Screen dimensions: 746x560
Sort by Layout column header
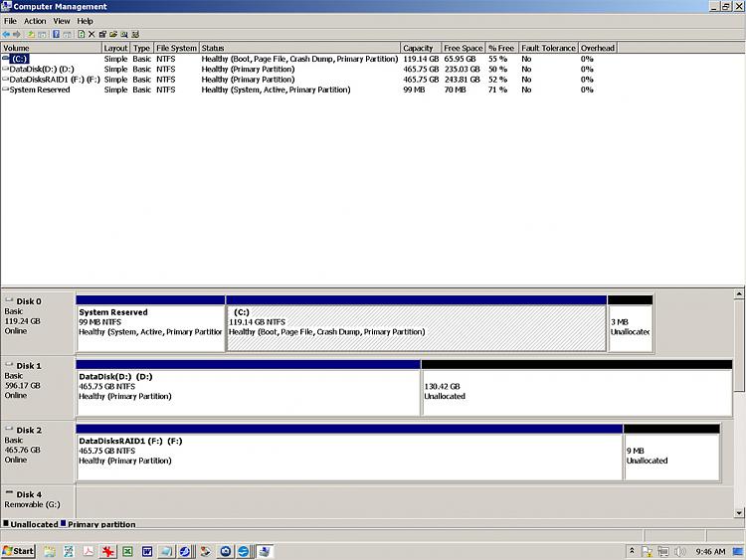click(x=115, y=48)
